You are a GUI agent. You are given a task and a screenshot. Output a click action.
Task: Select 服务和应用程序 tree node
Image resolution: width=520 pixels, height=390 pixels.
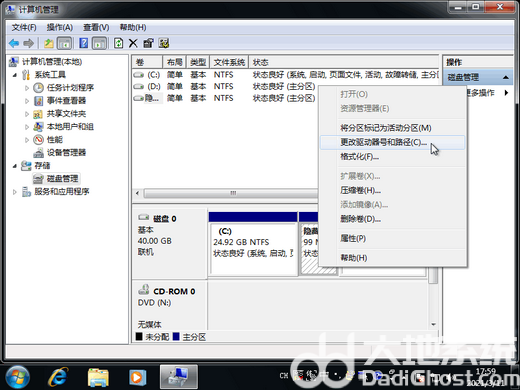coord(62,192)
